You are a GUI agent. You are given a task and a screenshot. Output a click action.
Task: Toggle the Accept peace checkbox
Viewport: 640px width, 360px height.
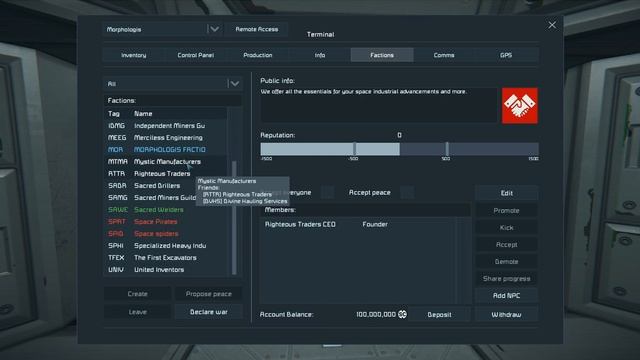(x=407, y=192)
